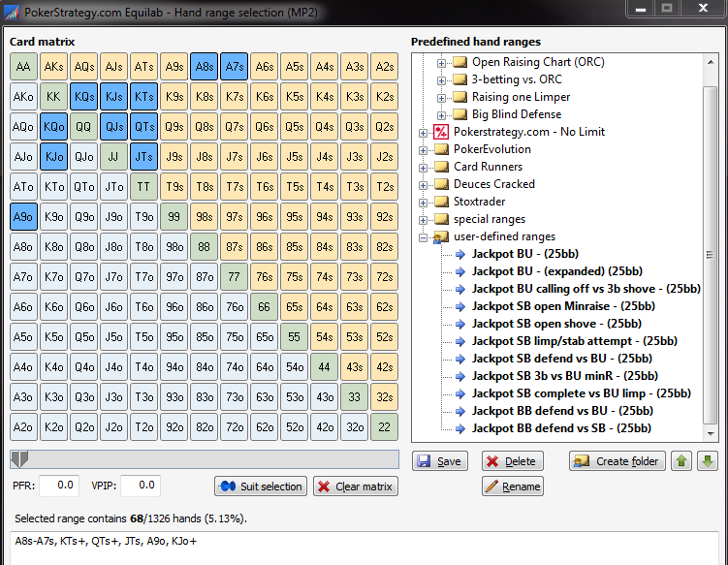This screenshot has height=565, width=728.
Task: Click the move range down green arrow
Action: coord(707,461)
